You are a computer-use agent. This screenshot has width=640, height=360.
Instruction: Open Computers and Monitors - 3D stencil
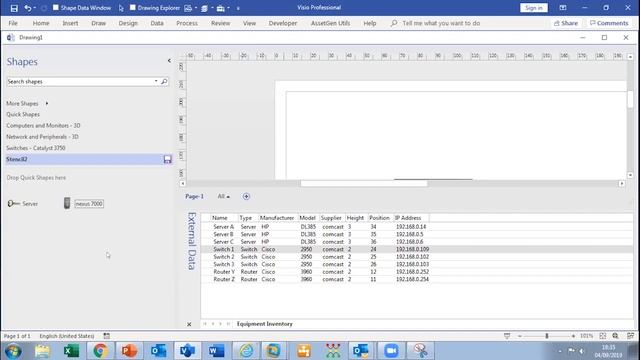pyautogui.click(x=43, y=126)
